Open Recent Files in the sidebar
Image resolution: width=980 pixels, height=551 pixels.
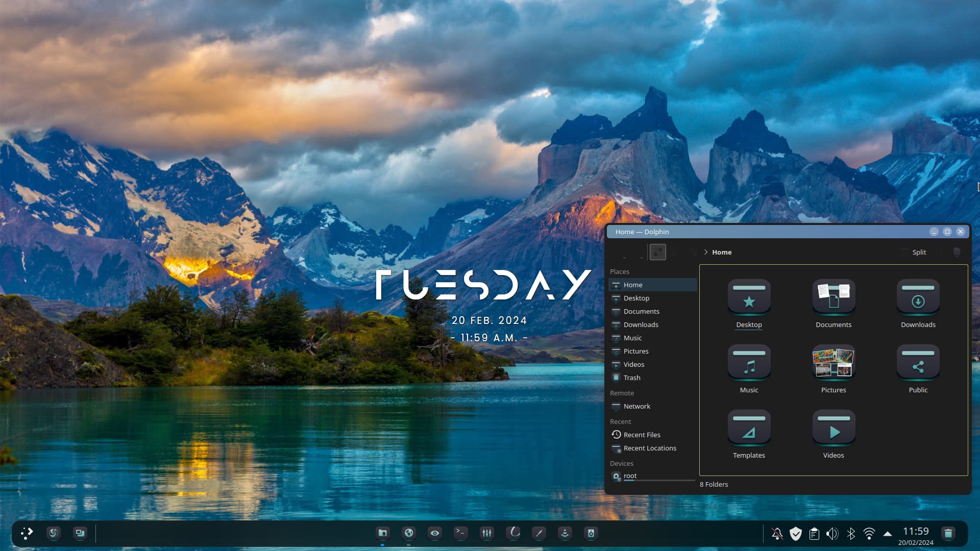point(642,435)
